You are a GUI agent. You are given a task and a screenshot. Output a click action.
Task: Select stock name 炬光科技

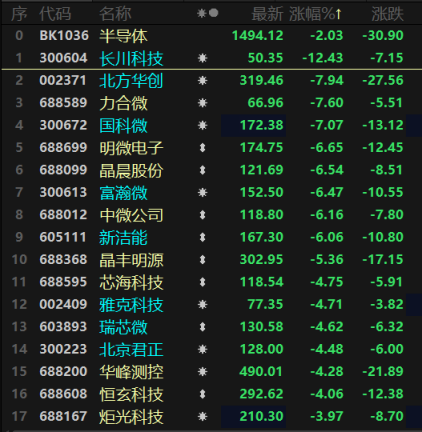pyautogui.click(x=131, y=417)
